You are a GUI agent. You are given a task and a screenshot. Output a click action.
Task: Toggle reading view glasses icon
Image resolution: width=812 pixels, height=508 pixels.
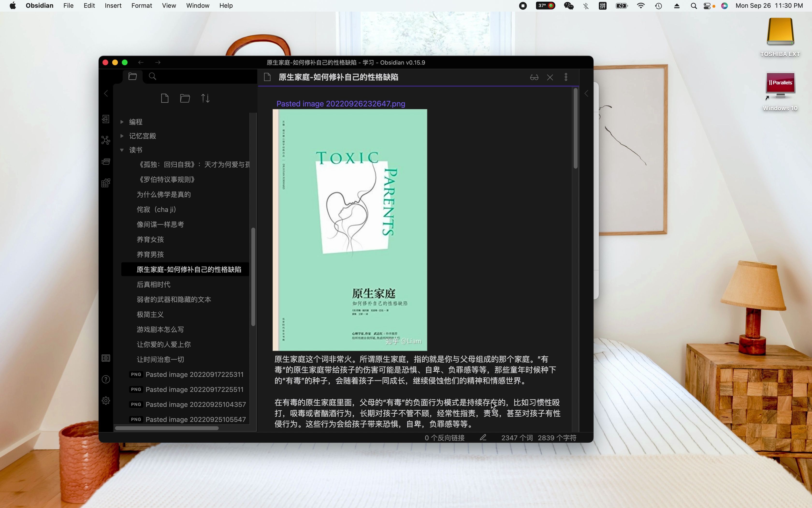[x=534, y=77]
